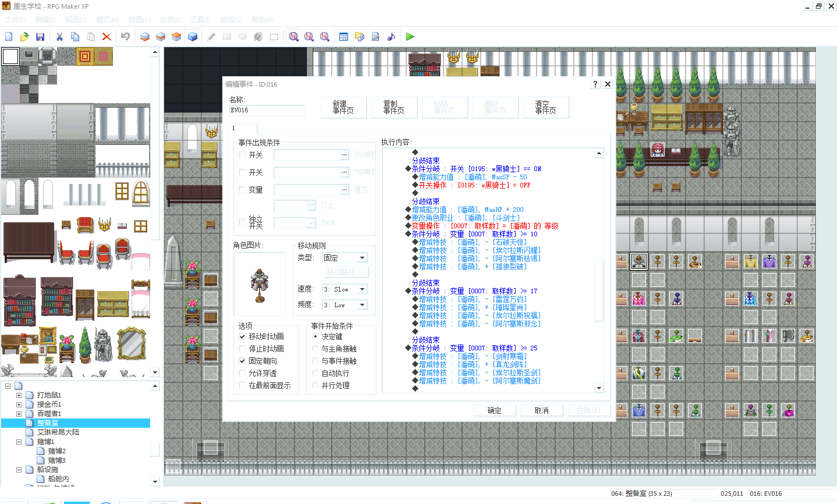Click the Undo arrow icon
Viewport: 838px width, 504px height.
coord(125,37)
